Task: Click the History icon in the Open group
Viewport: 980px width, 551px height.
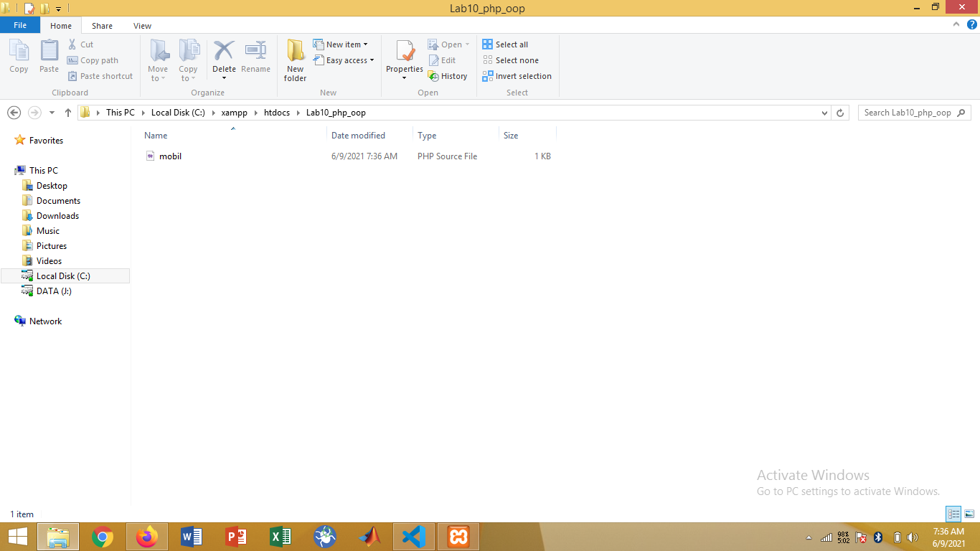Action: 448,75
